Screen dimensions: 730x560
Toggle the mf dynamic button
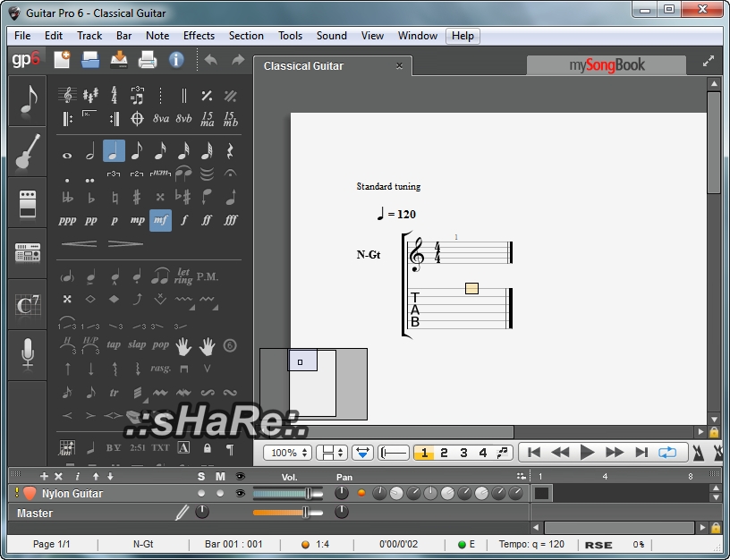[x=160, y=220]
